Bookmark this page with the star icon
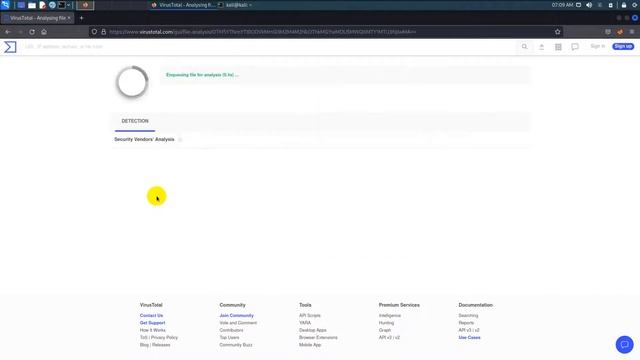The width and height of the screenshot is (640, 360). (x=558, y=32)
